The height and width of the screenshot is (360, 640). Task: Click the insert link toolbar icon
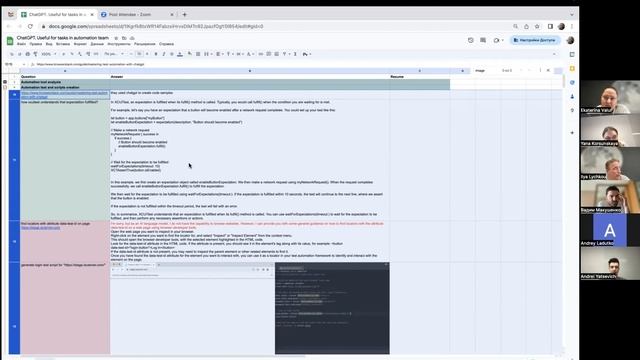(x=260, y=54)
